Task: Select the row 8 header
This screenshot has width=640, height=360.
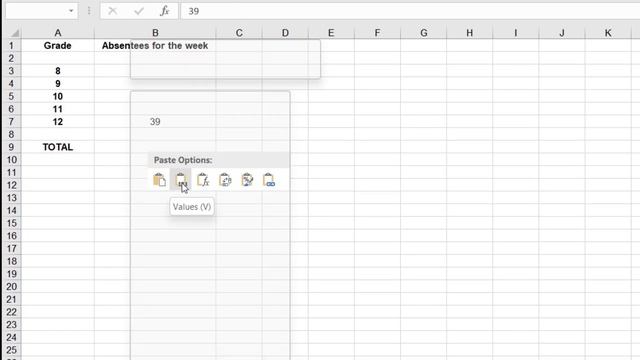Action: 11,134
